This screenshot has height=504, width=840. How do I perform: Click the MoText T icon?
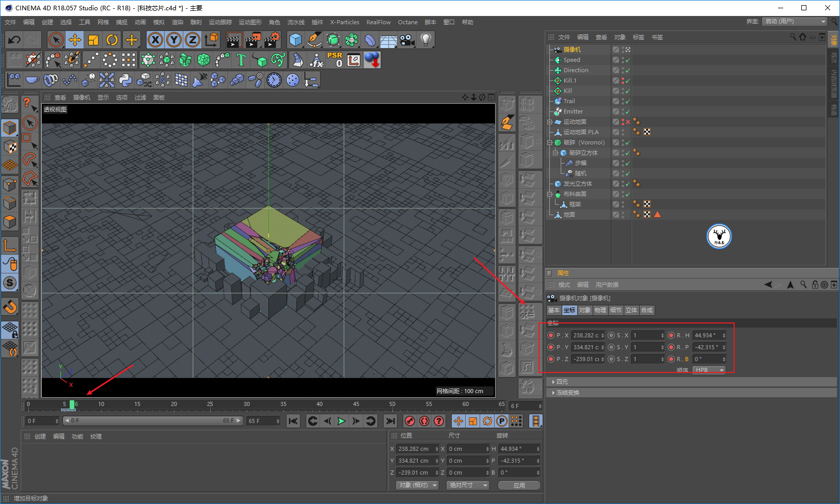[x=241, y=60]
